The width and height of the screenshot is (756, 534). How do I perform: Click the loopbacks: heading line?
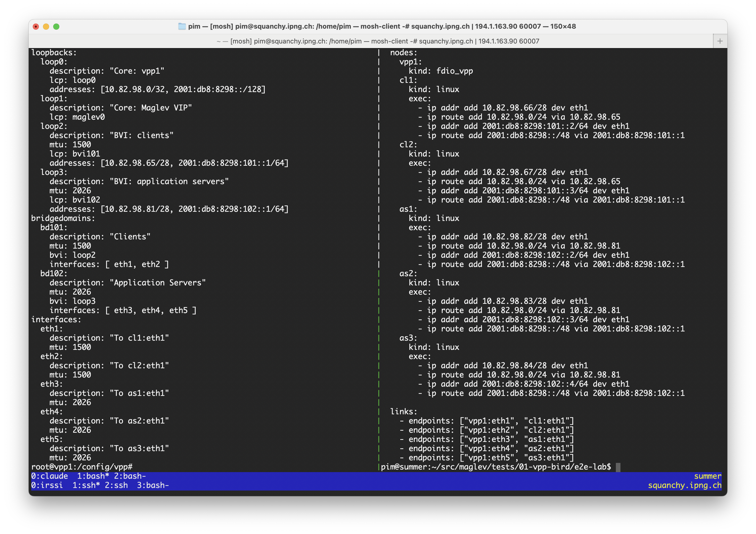(x=54, y=53)
